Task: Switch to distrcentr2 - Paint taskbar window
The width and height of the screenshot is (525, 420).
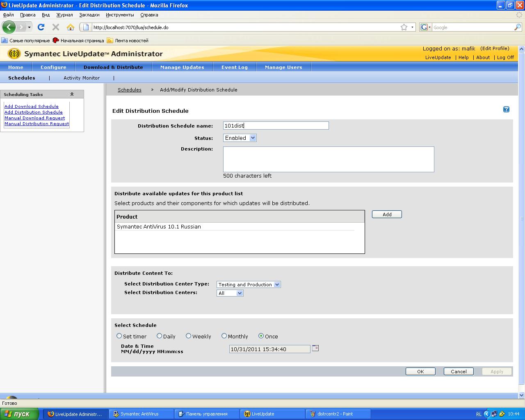Action: [338, 414]
